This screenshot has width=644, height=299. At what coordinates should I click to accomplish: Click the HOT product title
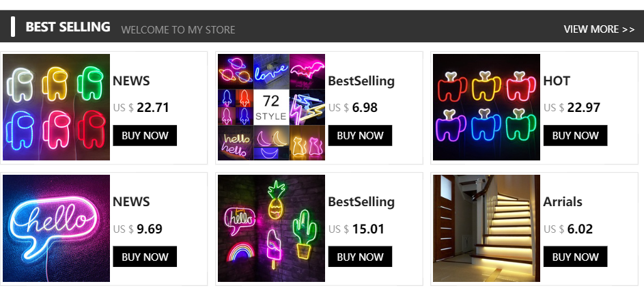click(557, 81)
